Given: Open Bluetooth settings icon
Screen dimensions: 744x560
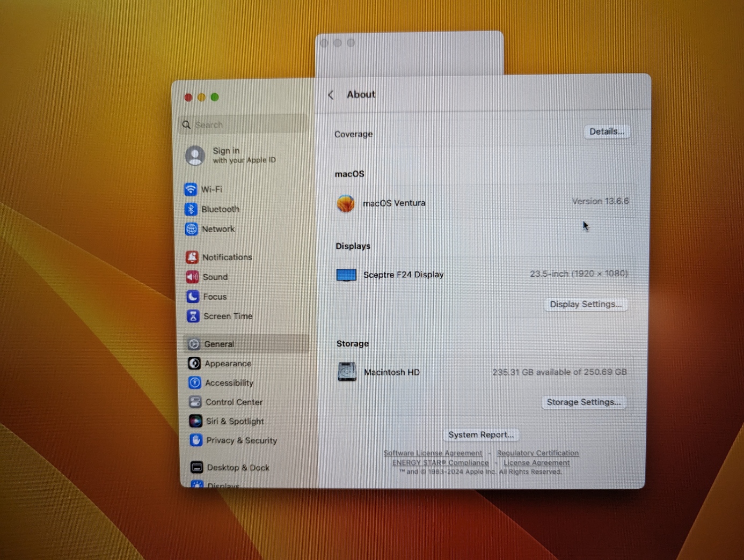Looking at the screenshot, I should (191, 209).
